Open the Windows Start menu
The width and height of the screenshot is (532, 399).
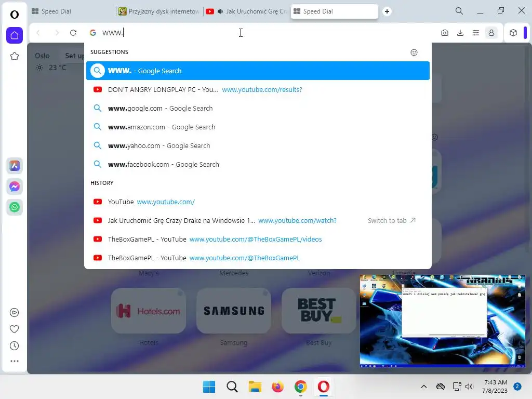pyautogui.click(x=209, y=387)
